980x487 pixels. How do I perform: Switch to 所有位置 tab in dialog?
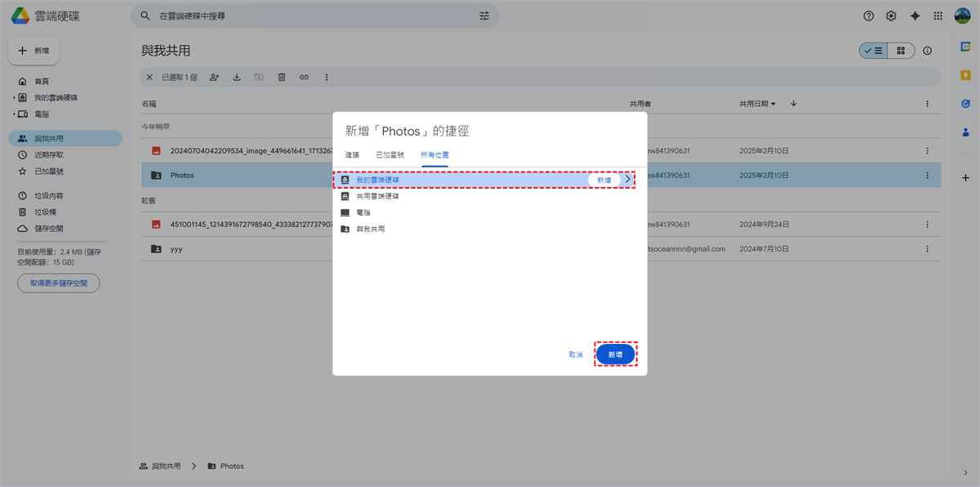(434, 154)
